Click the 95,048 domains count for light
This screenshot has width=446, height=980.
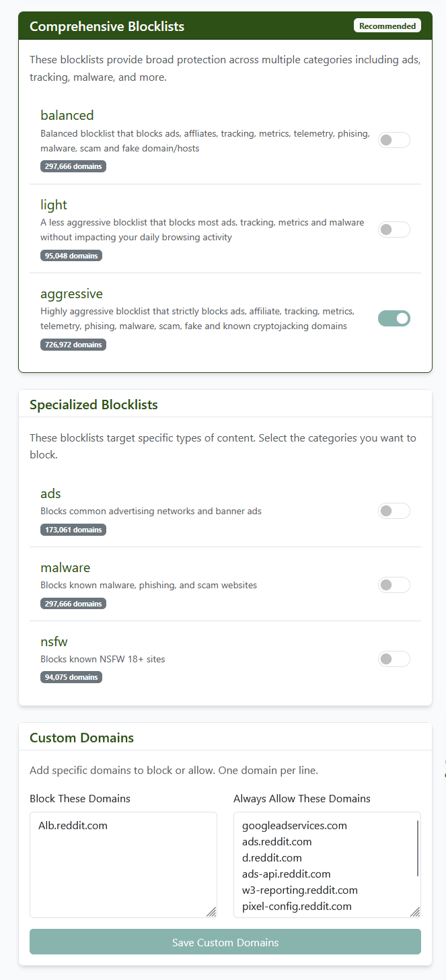(71, 255)
